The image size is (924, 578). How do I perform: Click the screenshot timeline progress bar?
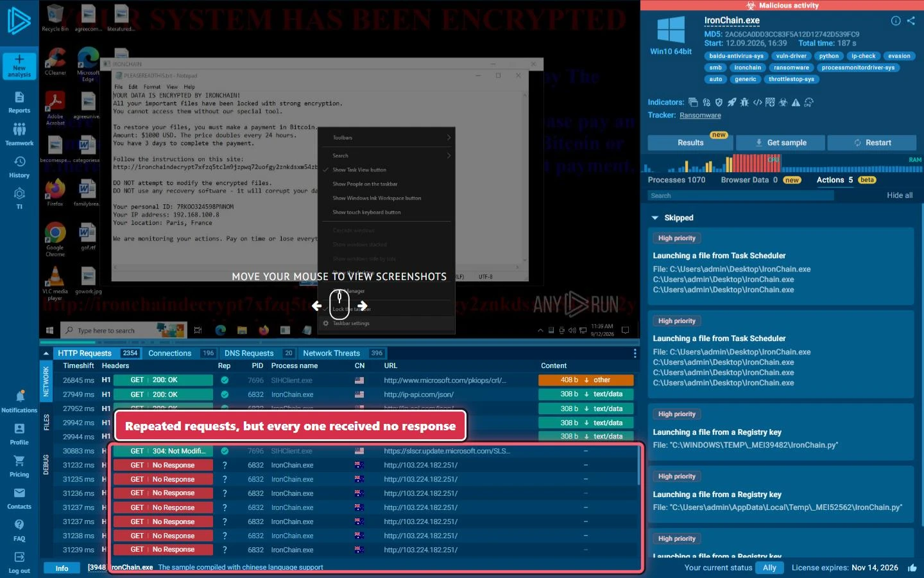[339, 342]
